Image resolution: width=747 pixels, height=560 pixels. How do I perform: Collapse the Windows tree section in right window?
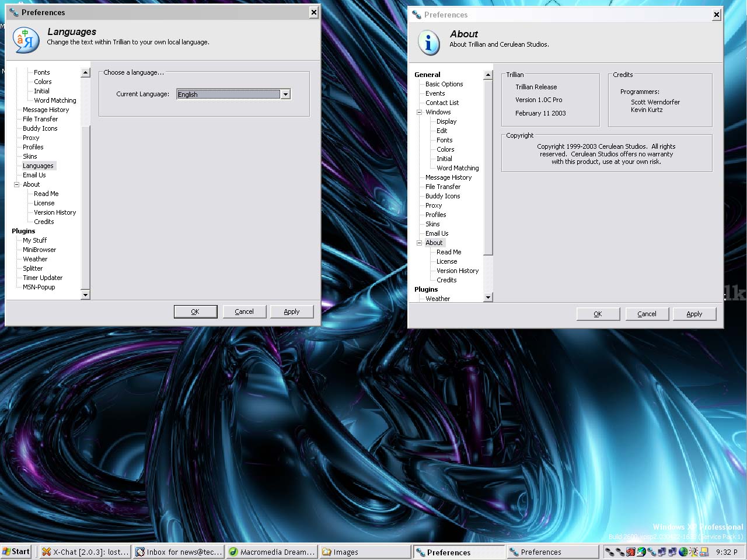click(418, 112)
